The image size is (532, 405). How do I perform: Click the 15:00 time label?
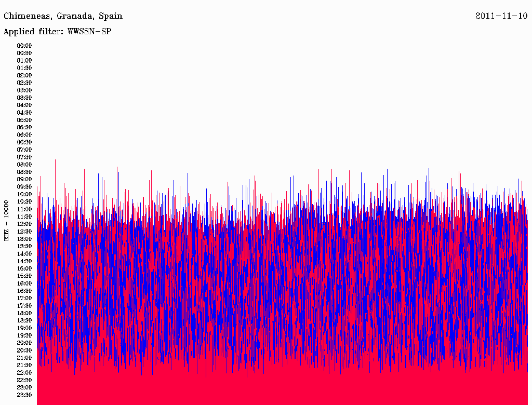pyautogui.click(x=24, y=268)
